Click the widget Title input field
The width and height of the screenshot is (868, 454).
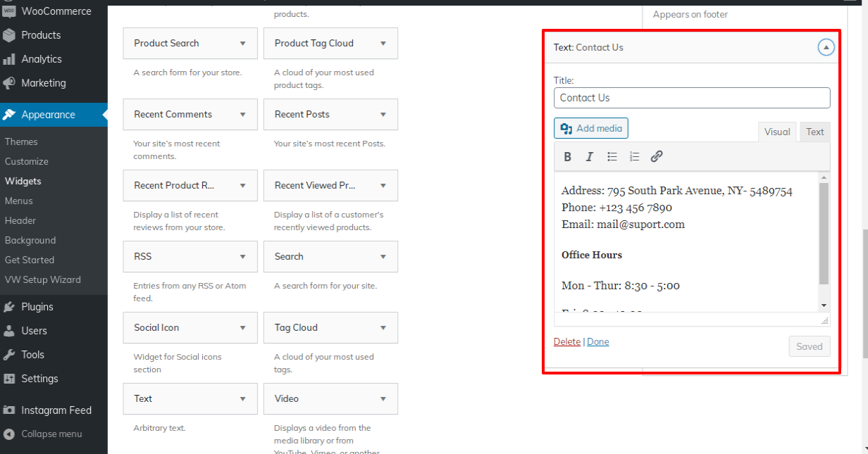[692, 98]
